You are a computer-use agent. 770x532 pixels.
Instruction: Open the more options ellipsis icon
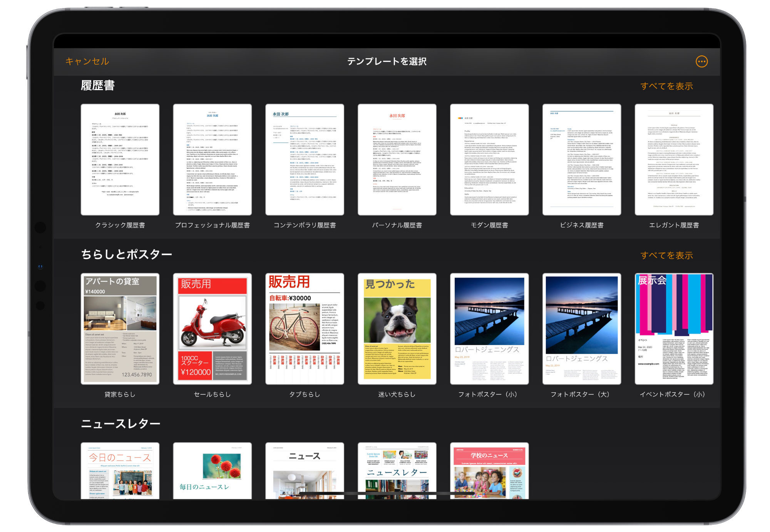point(701,62)
